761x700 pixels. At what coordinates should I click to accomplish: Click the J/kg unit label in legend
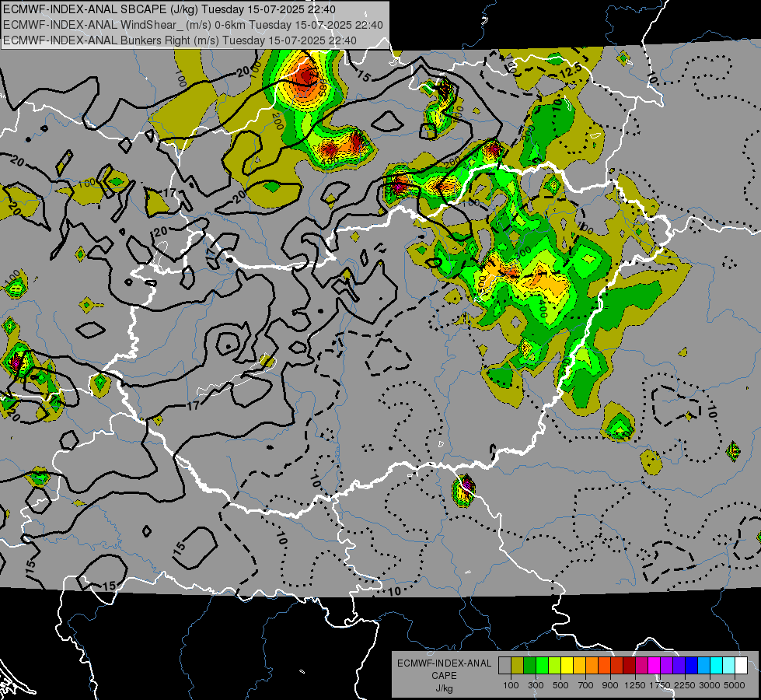point(444,688)
